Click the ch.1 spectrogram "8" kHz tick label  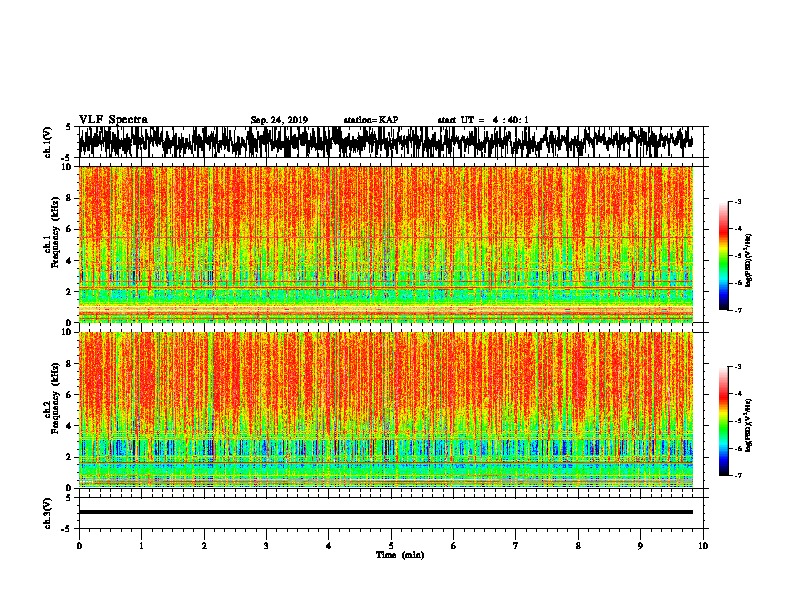tap(69, 198)
